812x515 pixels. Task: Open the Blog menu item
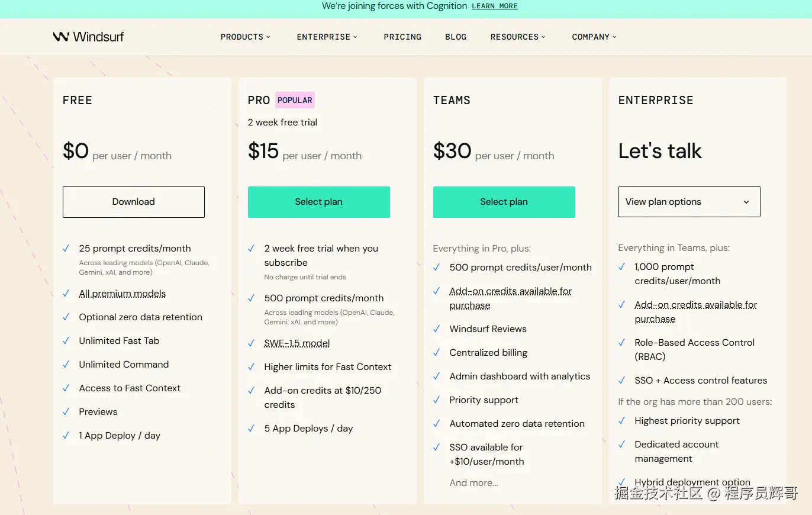(456, 37)
